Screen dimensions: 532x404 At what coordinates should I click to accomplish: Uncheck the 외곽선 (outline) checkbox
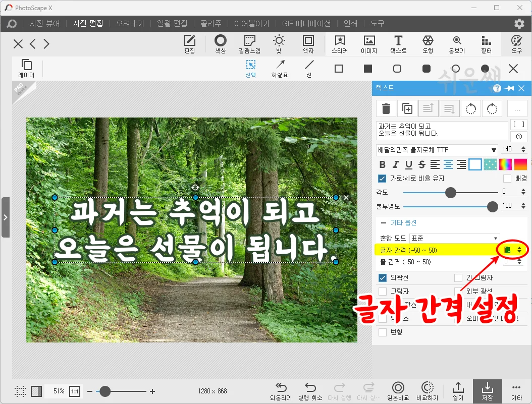point(382,277)
